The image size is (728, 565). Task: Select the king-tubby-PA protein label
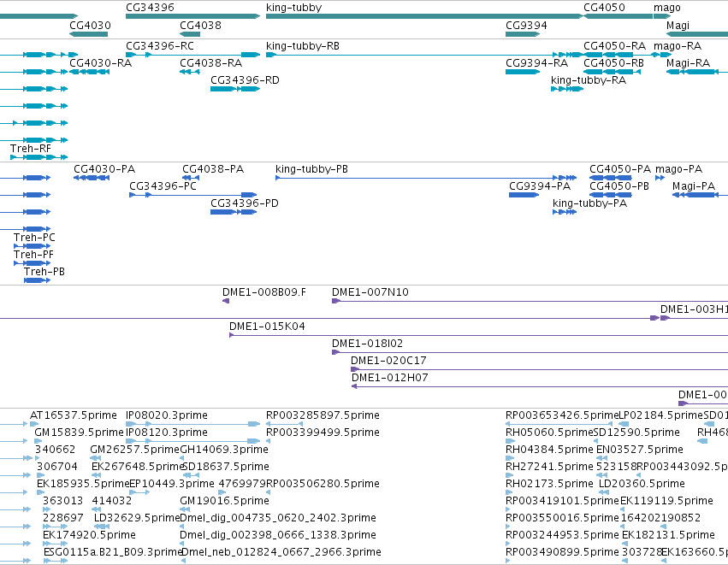(x=589, y=203)
